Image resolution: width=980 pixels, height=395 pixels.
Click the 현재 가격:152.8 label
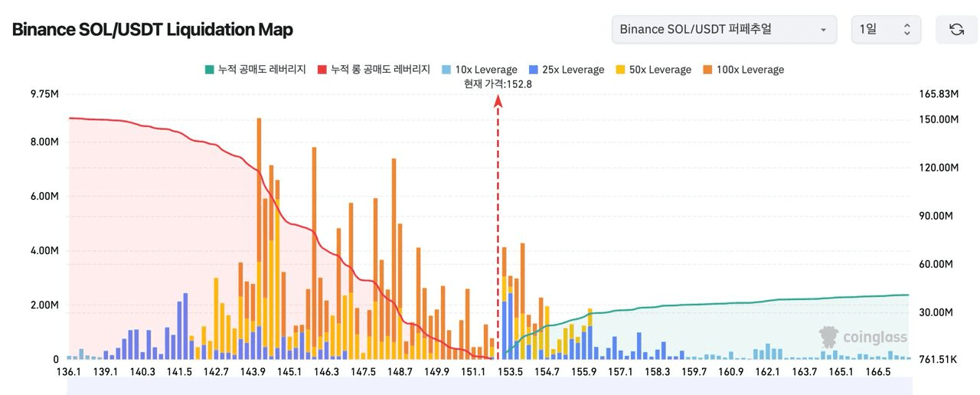tap(498, 83)
